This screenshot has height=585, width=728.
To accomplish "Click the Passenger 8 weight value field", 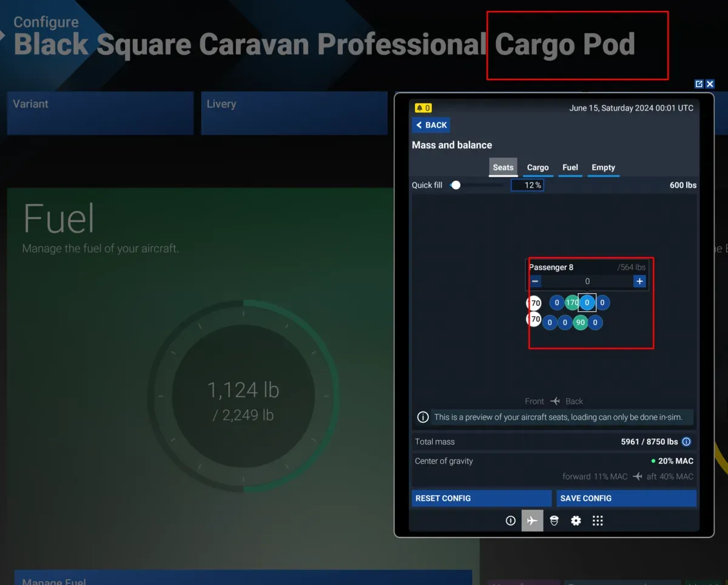I will pyautogui.click(x=587, y=281).
